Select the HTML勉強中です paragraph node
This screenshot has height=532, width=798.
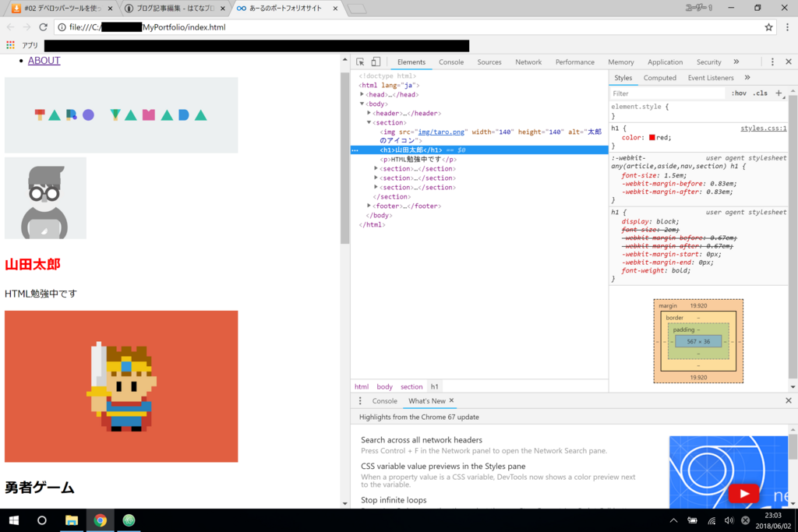coord(418,159)
